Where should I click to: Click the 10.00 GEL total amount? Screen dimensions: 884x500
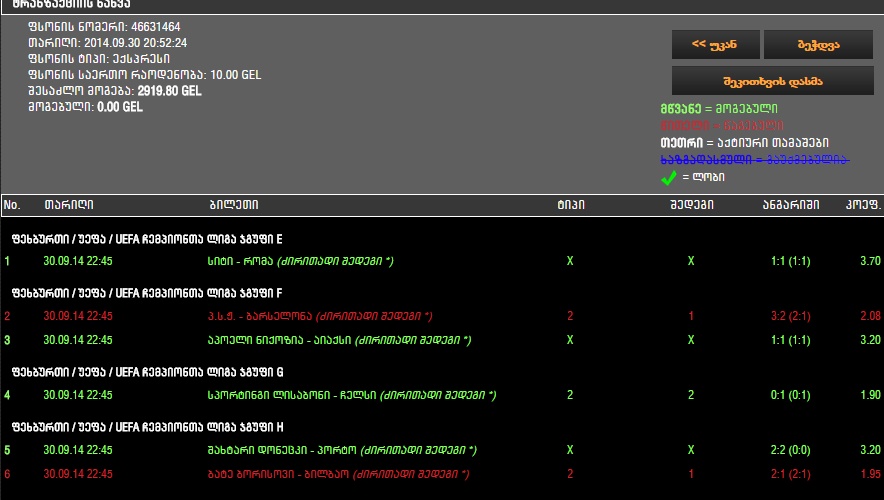coord(235,75)
